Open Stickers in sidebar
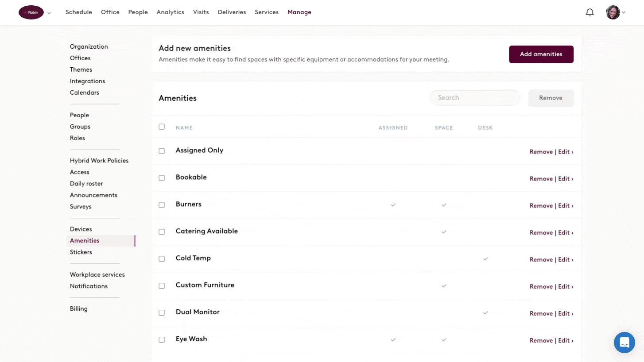 pos(81,252)
